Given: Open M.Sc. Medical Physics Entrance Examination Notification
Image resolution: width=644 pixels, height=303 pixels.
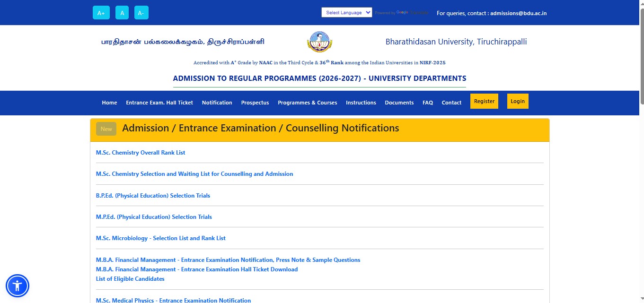Looking at the screenshot, I should (x=173, y=300).
